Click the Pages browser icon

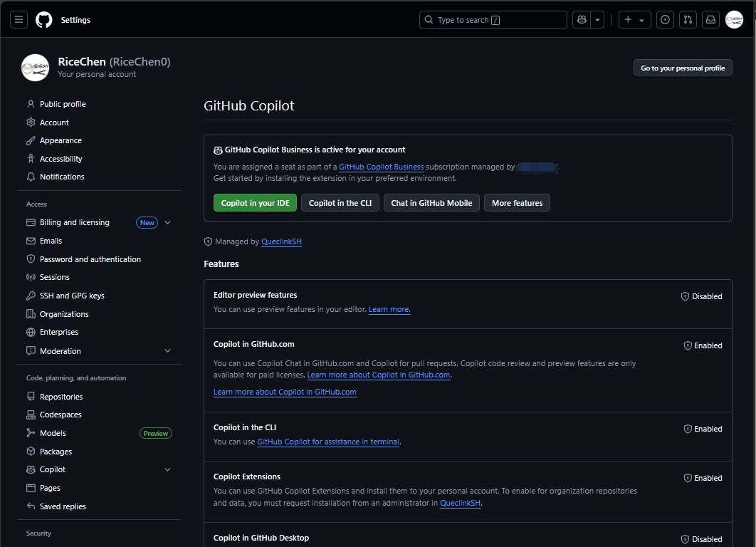[31, 488]
